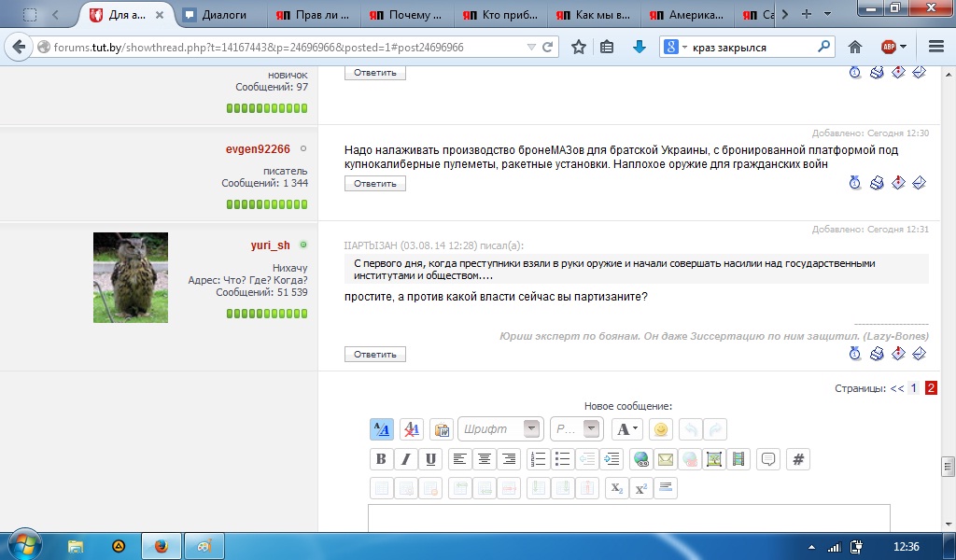Enable center text alignment

tap(484, 459)
